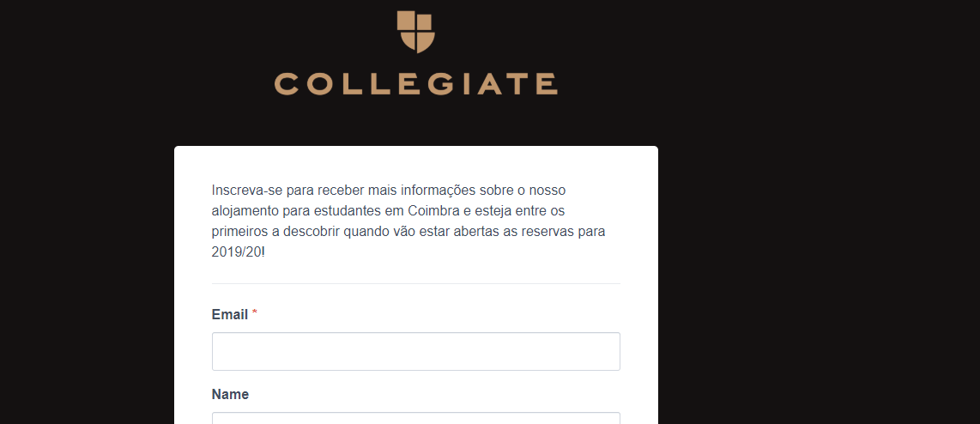The height and width of the screenshot is (424, 980).
Task: Click the word 'informações' in the intro
Action: pyautogui.click(x=439, y=190)
